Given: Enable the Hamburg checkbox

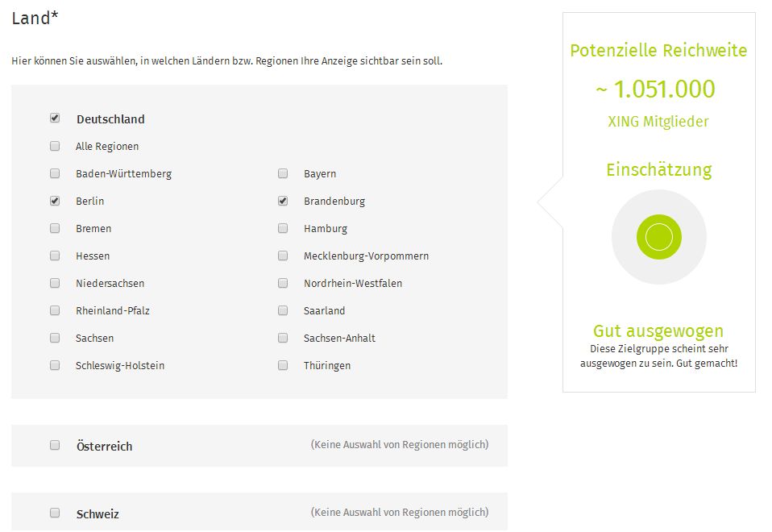Looking at the screenshot, I should [283, 228].
